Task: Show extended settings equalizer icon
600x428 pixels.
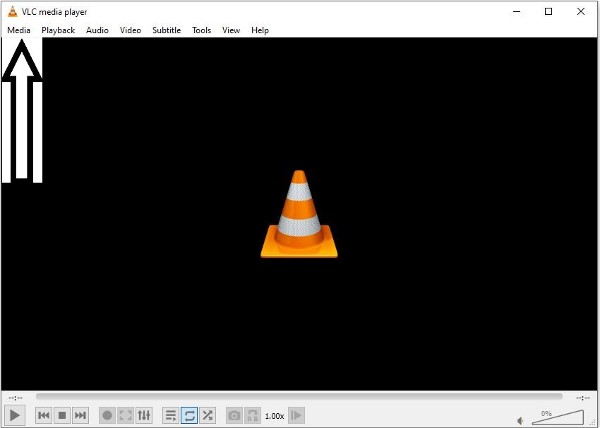Action: pyautogui.click(x=144, y=415)
